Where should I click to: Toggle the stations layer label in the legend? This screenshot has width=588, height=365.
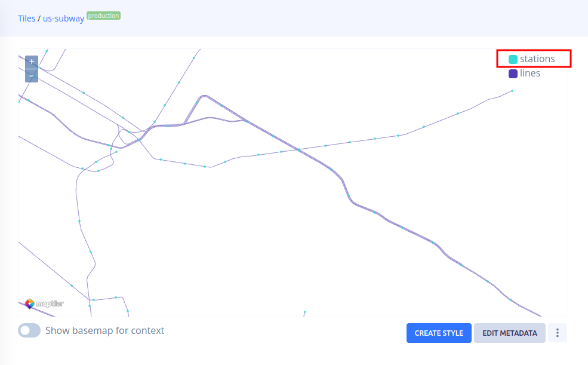coord(537,59)
